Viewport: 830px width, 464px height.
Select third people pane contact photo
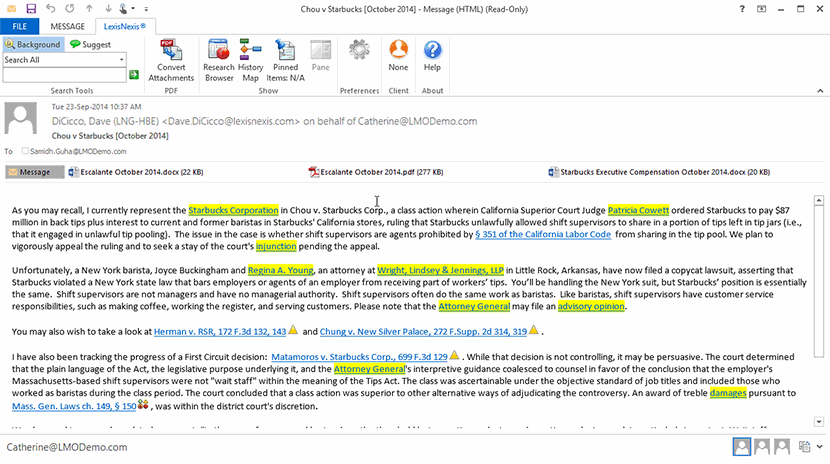pos(782,447)
